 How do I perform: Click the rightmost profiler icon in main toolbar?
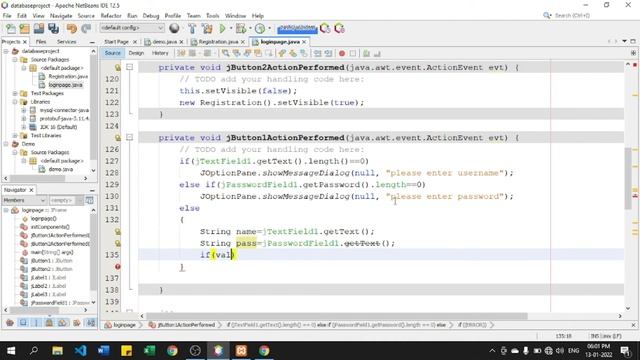(x=340, y=28)
